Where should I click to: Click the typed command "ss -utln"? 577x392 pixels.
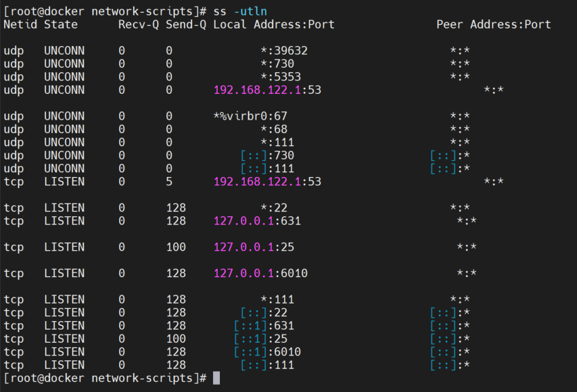[x=240, y=11]
